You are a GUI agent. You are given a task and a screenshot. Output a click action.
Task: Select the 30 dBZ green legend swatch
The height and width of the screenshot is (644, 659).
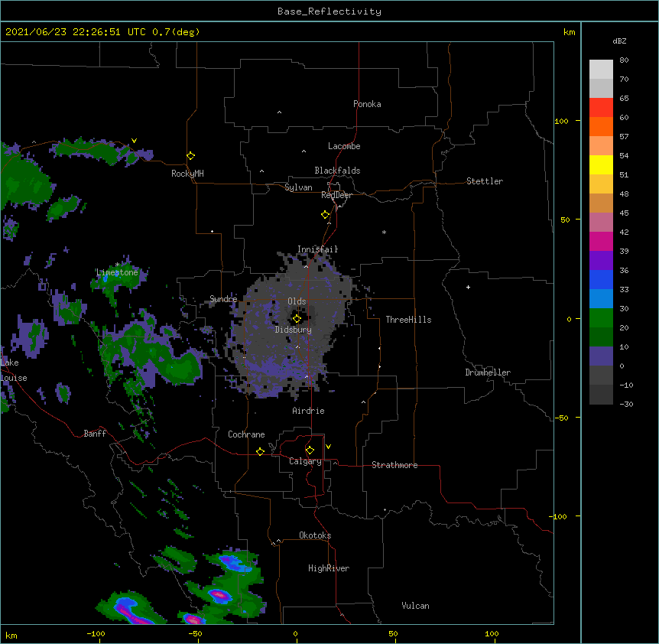tap(601, 318)
